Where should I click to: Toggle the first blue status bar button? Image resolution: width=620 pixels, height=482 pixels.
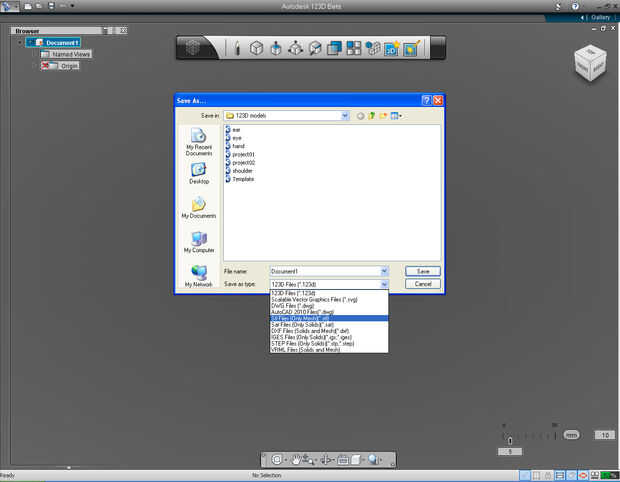[525, 475]
